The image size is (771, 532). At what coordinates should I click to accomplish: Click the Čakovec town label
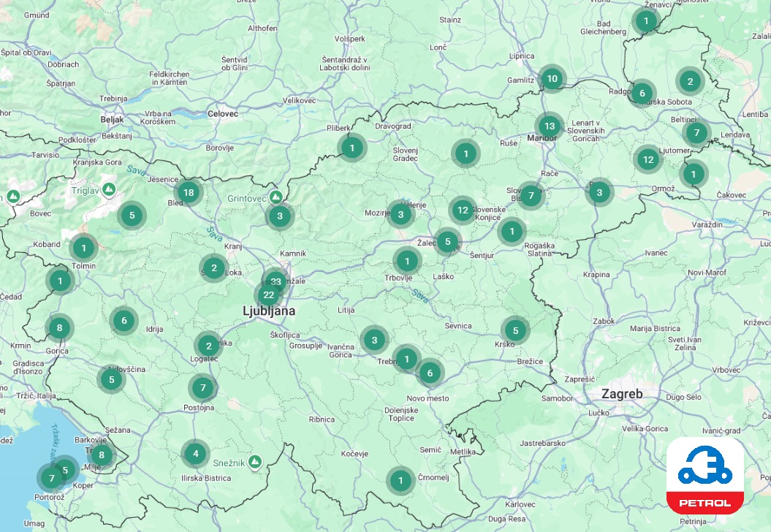(x=732, y=194)
